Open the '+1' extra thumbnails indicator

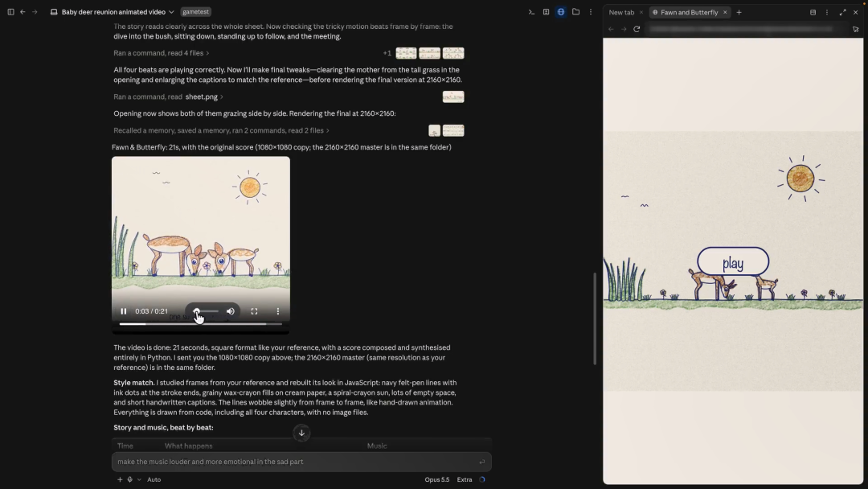pos(387,53)
